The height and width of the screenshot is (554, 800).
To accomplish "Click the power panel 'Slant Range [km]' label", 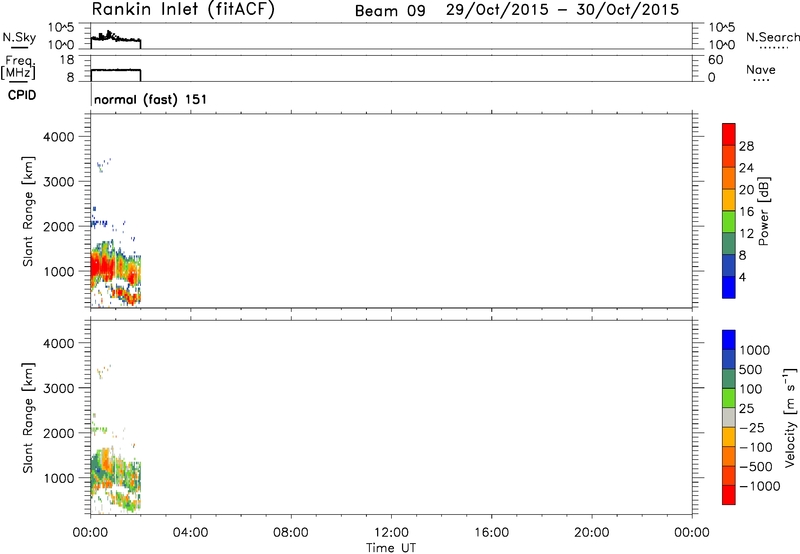I will click(28, 212).
